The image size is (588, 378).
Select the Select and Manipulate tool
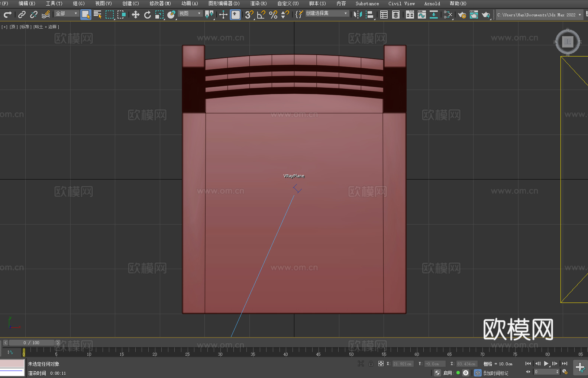pos(223,14)
